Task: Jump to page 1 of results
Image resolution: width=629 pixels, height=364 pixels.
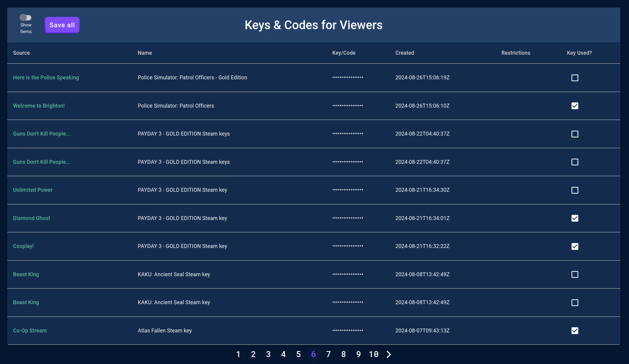Action: (x=238, y=354)
